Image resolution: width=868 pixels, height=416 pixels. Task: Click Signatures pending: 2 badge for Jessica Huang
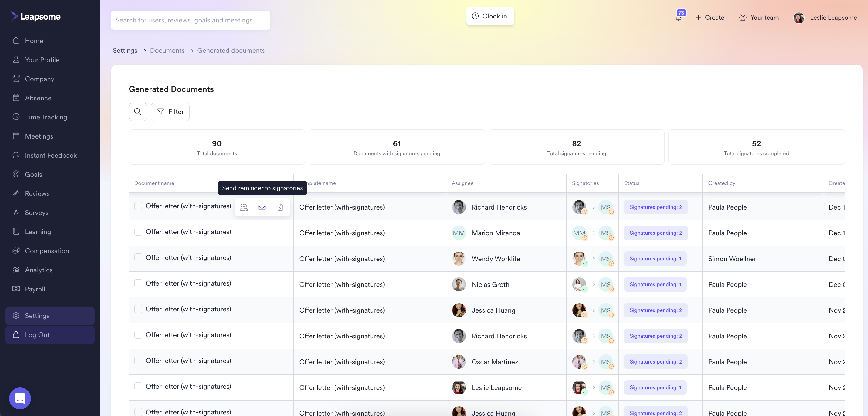coord(655,310)
